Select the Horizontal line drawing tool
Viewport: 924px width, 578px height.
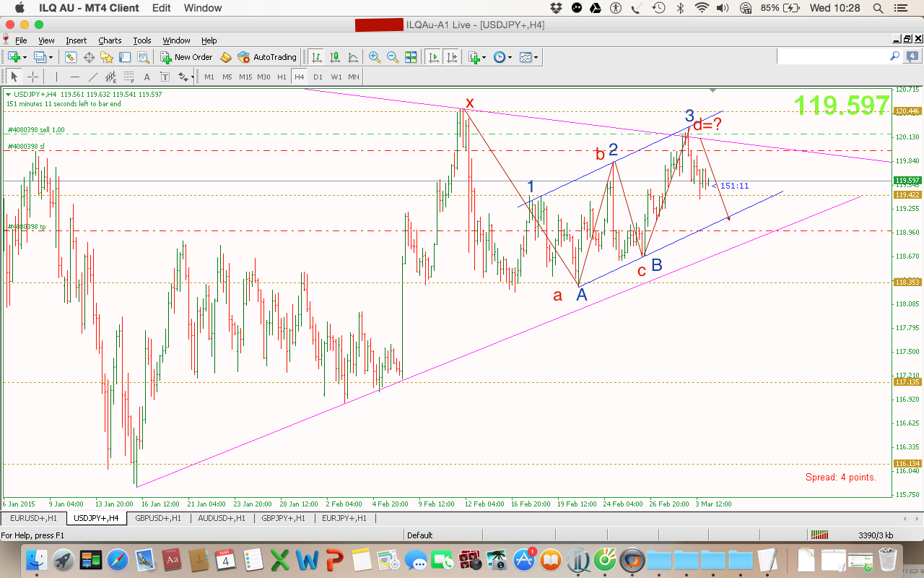[x=74, y=77]
